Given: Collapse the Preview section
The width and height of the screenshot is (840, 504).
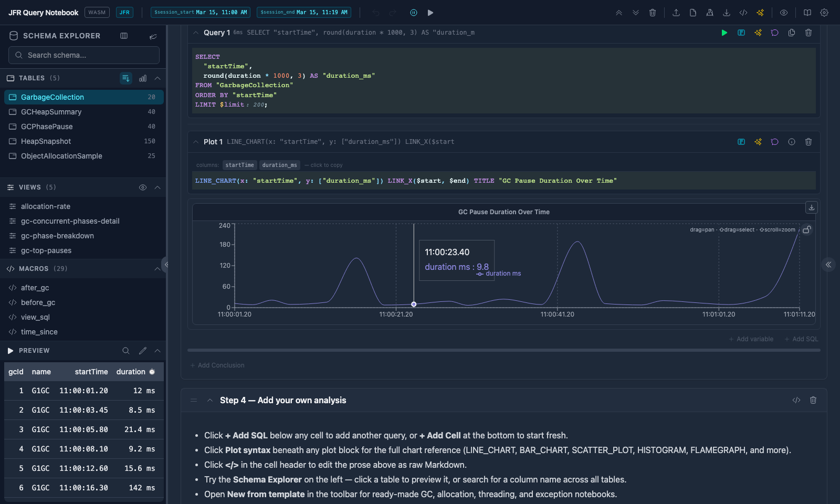Looking at the screenshot, I should pyautogui.click(x=157, y=351).
